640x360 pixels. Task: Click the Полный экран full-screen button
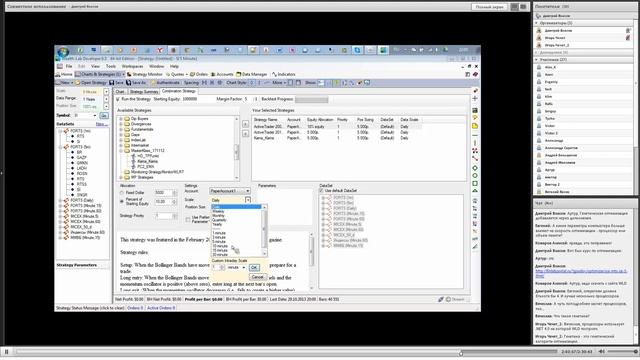click(x=489, y=7)
